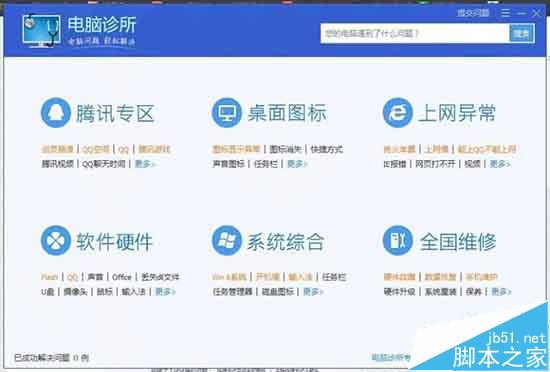Select the 丢失dll文件 link

160,277
